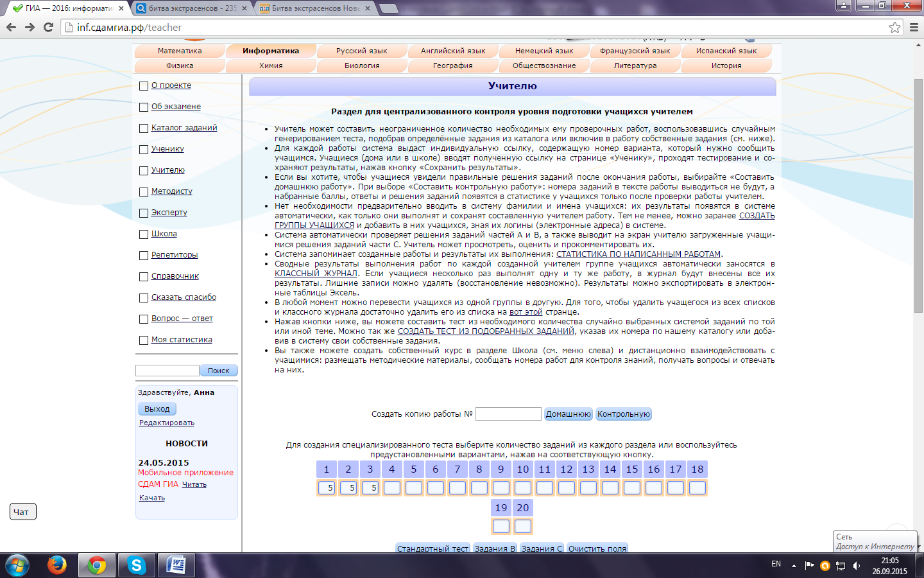Select the Русский язык subject tab

click(362, 51)
